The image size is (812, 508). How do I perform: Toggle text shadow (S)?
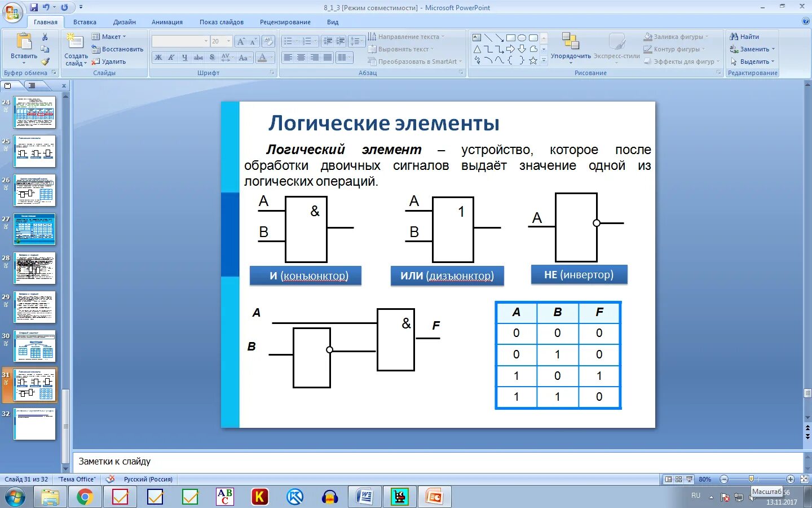point(212,58)
